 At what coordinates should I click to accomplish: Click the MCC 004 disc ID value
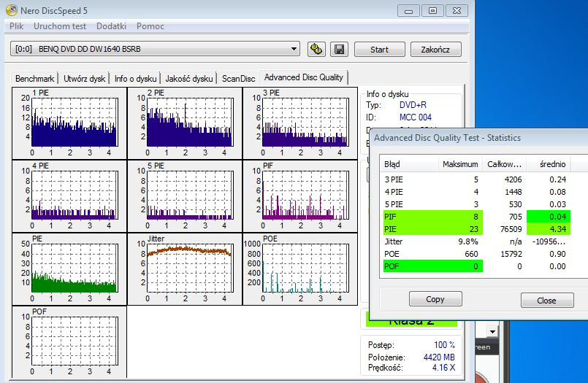[416, 117]
